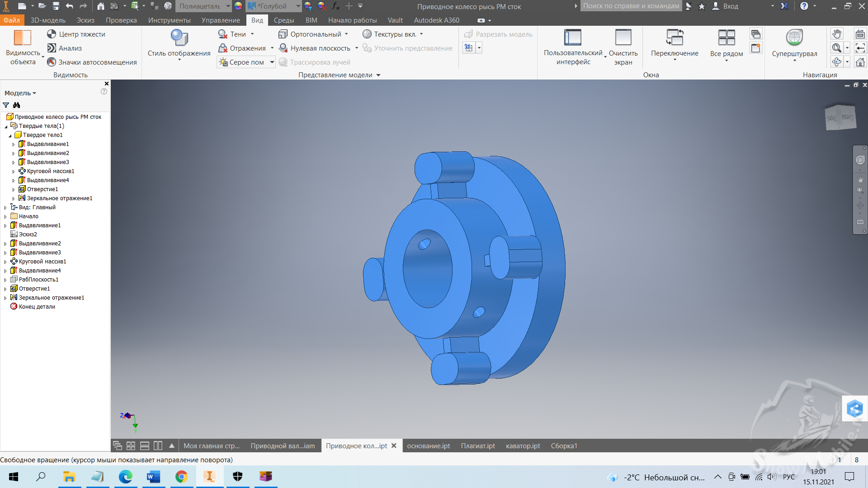868x488 pixels.
Task: Close the Приводное кол...ipt document tab
Action: pos(394,446)
